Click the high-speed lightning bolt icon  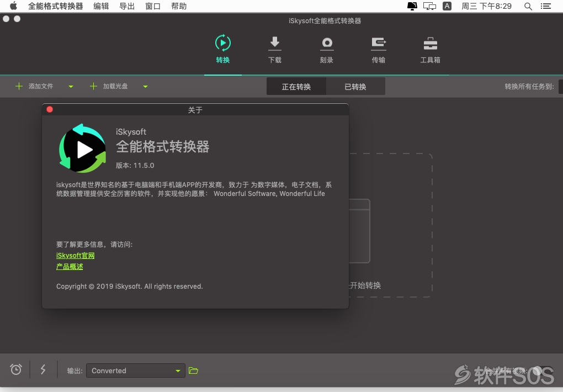(43, 369)
